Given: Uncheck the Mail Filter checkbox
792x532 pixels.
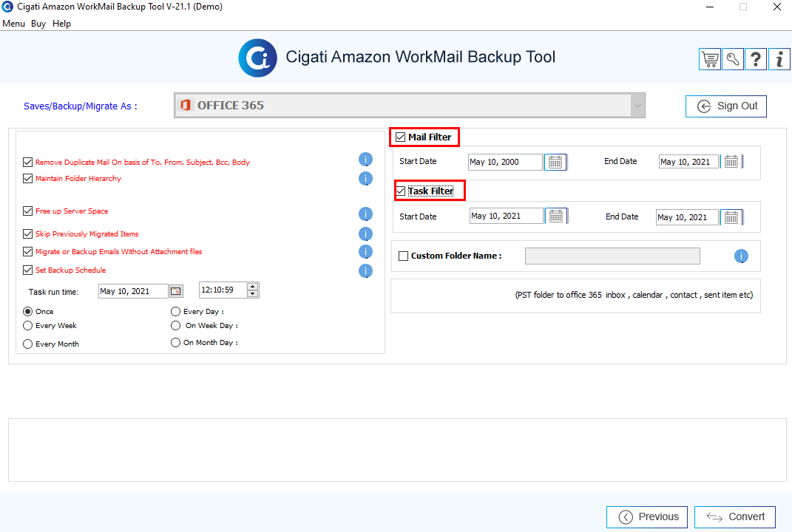Looking at the screenshot, I should (401, 137).
